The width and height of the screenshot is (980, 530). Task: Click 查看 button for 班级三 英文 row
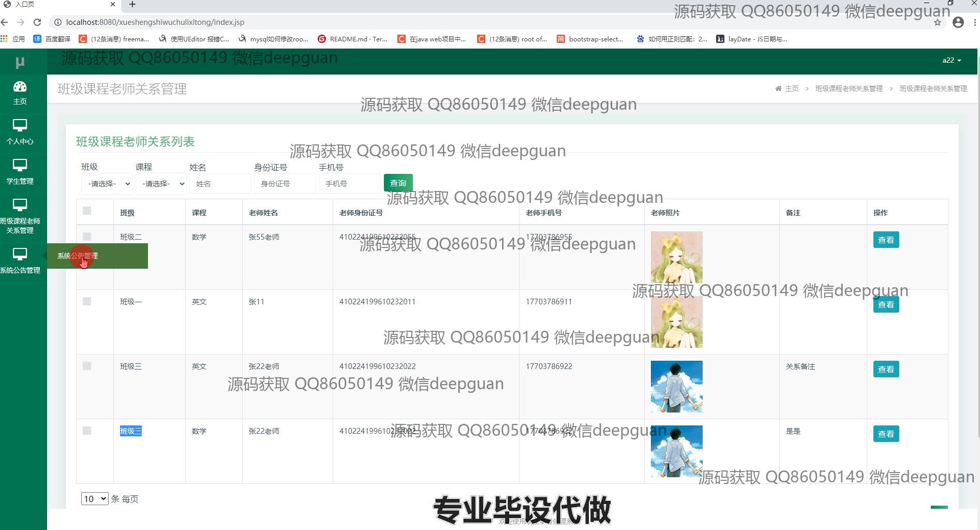click(x=886, y=369)
